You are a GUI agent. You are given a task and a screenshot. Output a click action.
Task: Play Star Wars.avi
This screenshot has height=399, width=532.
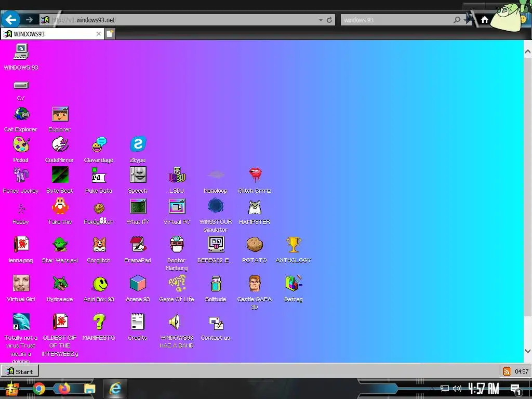[x=60, y=245]
